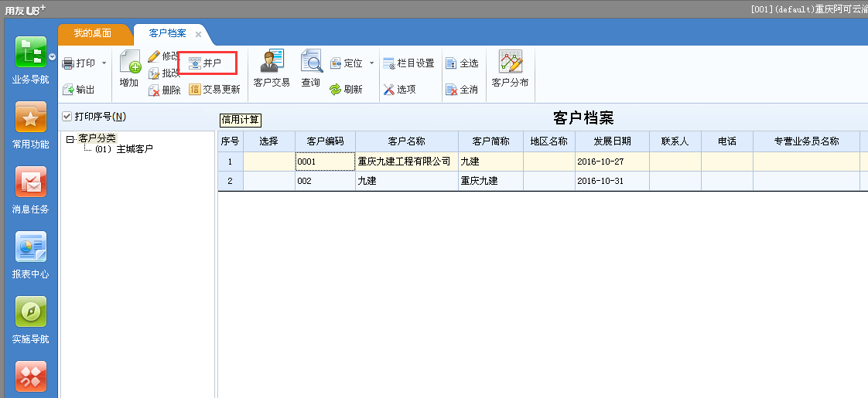This screenshot has height=398, width=868.
Task: Select customer code cell 0001
Action: tap(325, 162)
